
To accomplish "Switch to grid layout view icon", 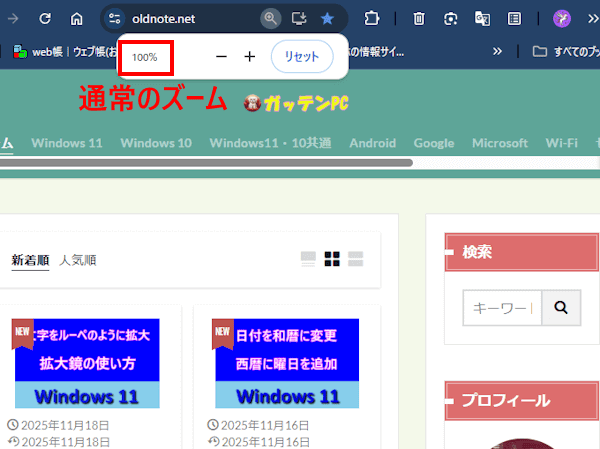I will tap(332, 259).
